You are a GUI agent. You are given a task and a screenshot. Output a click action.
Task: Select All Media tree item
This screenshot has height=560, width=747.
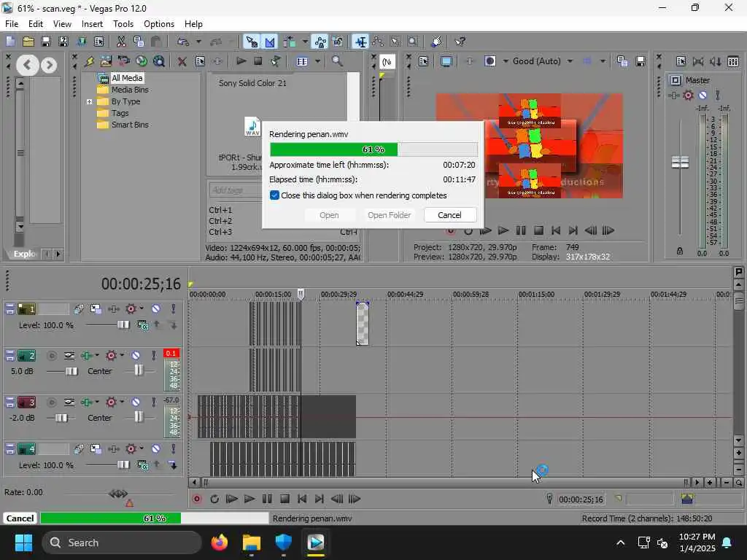pos(127,78)
